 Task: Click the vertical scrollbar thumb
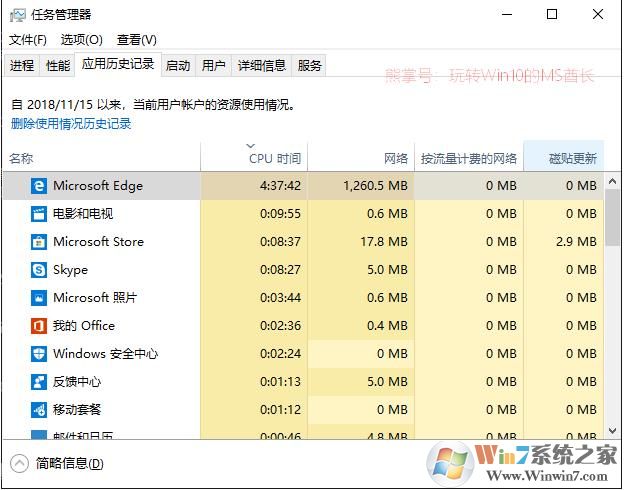click(613, 217)
